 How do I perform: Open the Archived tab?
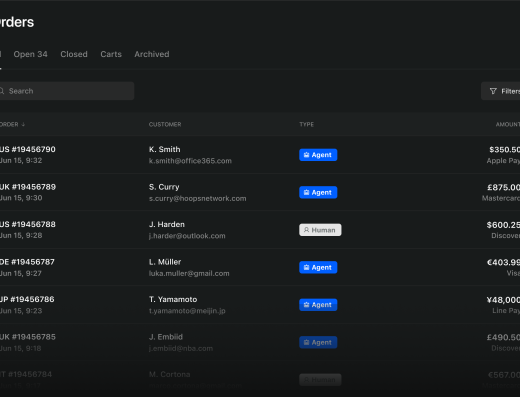tap(152, 54)
